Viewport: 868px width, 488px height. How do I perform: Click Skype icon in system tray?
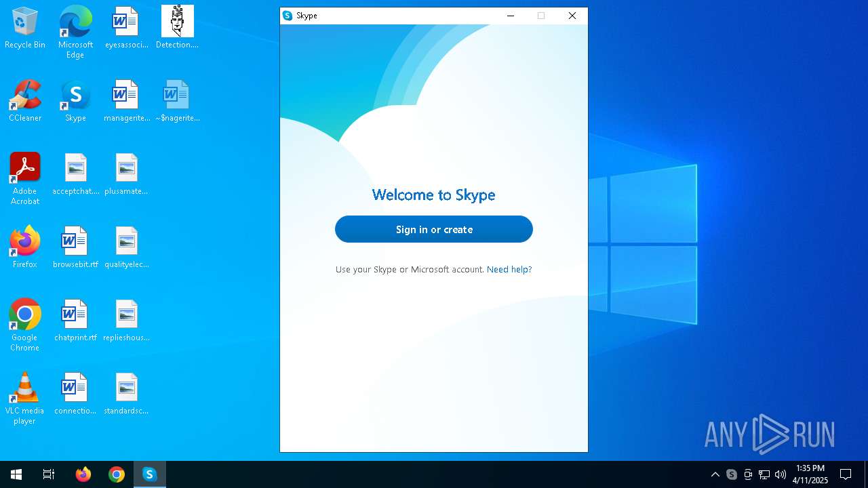(x=732, y=474)
